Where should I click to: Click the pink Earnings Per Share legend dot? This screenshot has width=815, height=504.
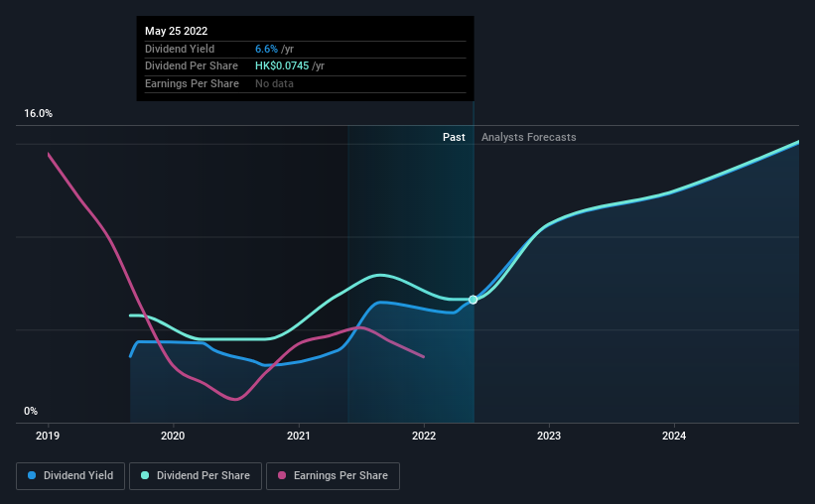(x=282, y=475)
